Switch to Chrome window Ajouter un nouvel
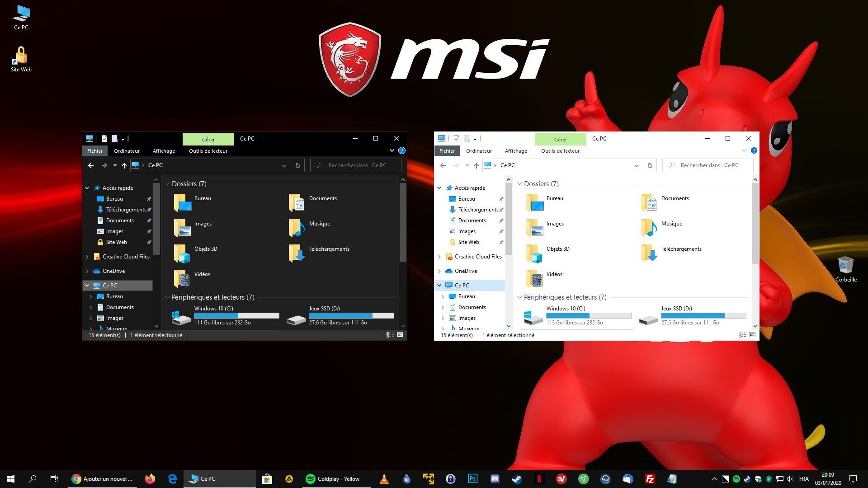 point(103,479)
